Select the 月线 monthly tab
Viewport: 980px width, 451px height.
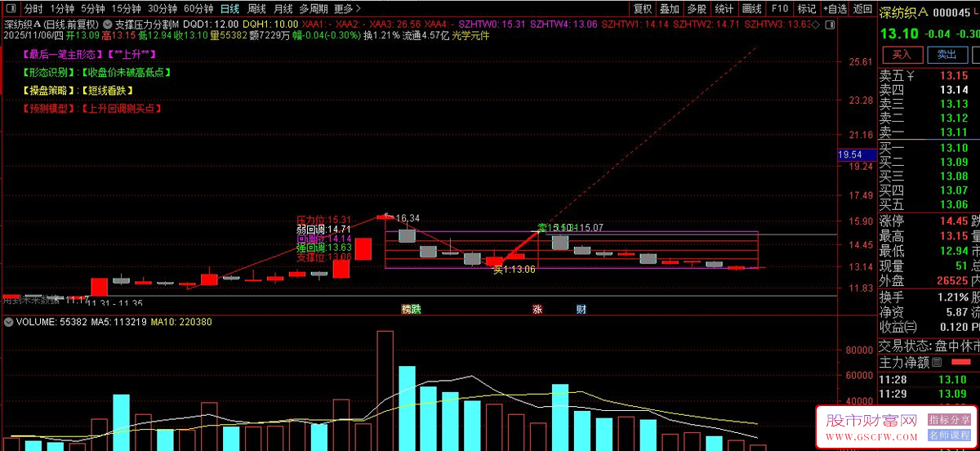pos(283,9)
